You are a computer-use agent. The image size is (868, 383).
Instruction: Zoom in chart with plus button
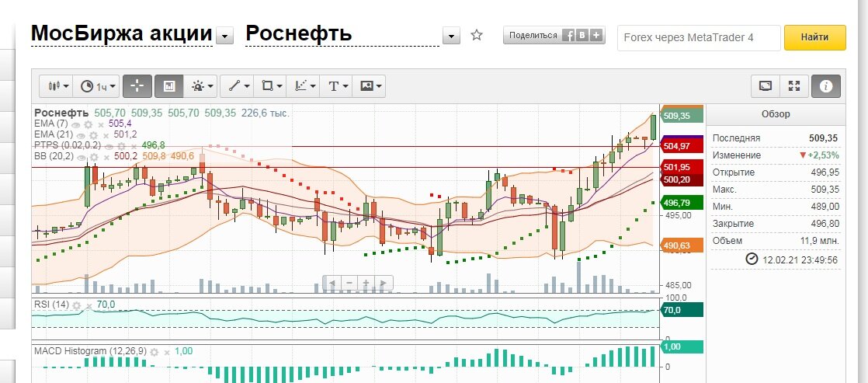pos(366,283)
